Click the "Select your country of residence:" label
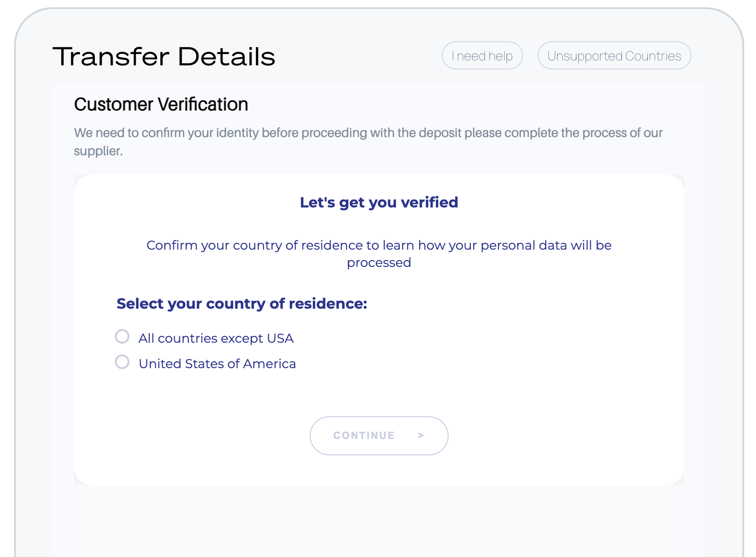 click(x=242, y=304)
